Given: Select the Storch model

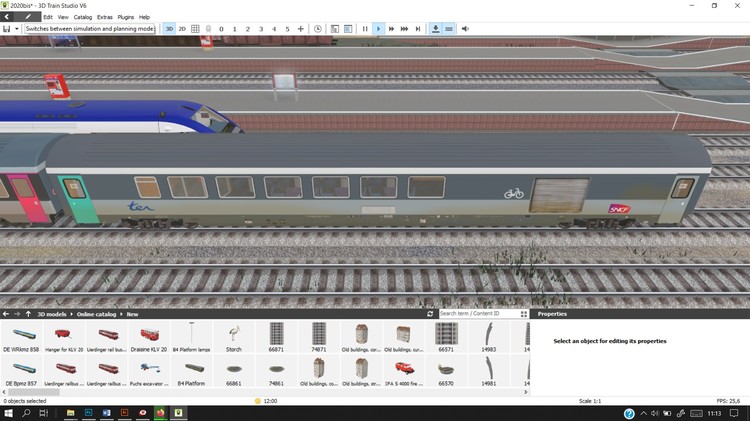Looking at the screenshot, I should [234, 337].
